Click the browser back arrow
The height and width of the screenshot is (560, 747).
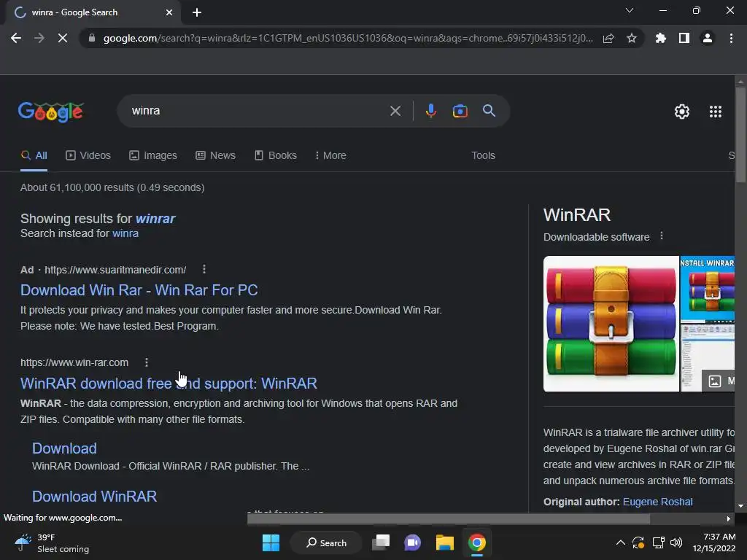point(16,38)
